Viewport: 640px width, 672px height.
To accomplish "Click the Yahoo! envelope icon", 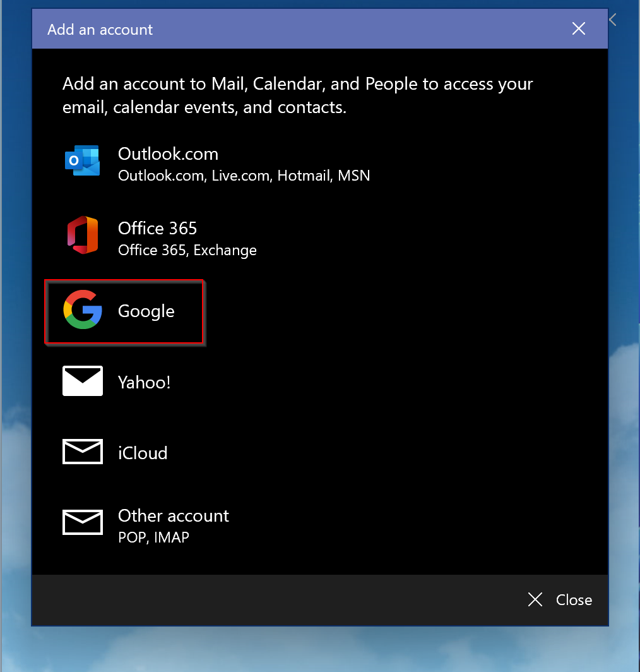I will pos(82,381).
